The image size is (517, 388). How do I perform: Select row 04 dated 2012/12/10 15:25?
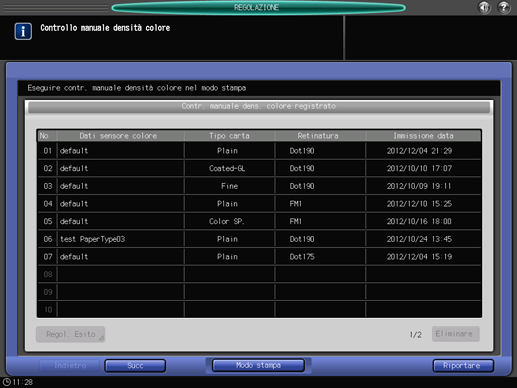click(x=259, y=204)
